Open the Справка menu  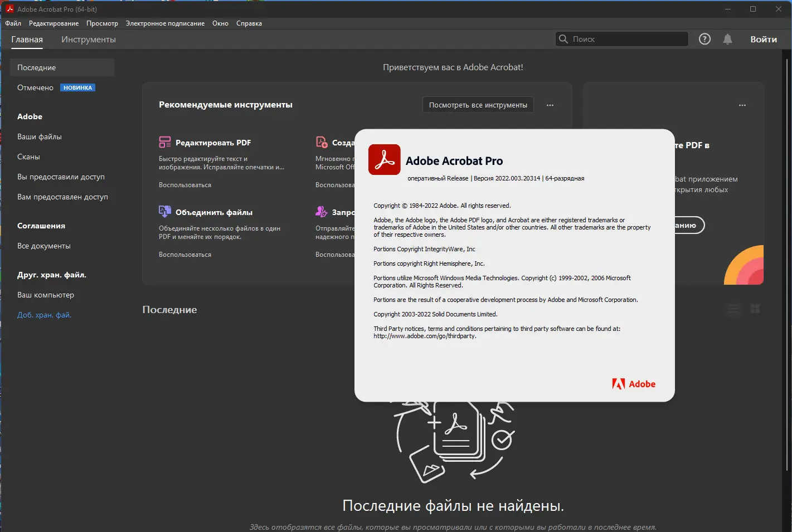tap(249, 23)
